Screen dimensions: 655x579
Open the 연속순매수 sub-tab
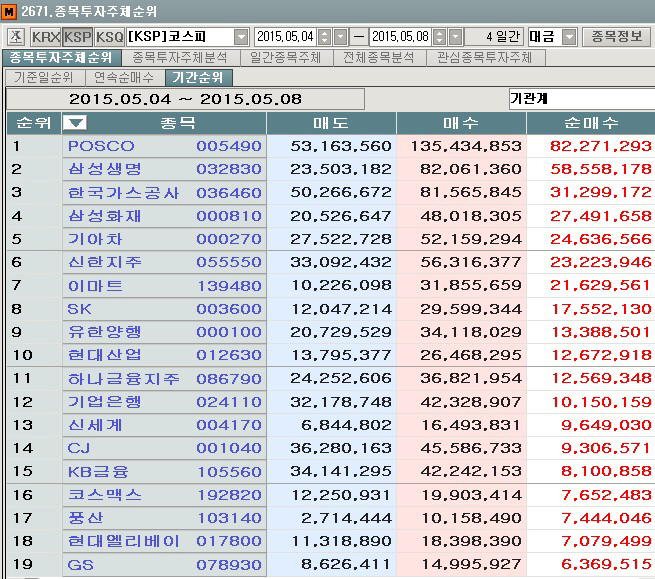click(x=124, y=78)
